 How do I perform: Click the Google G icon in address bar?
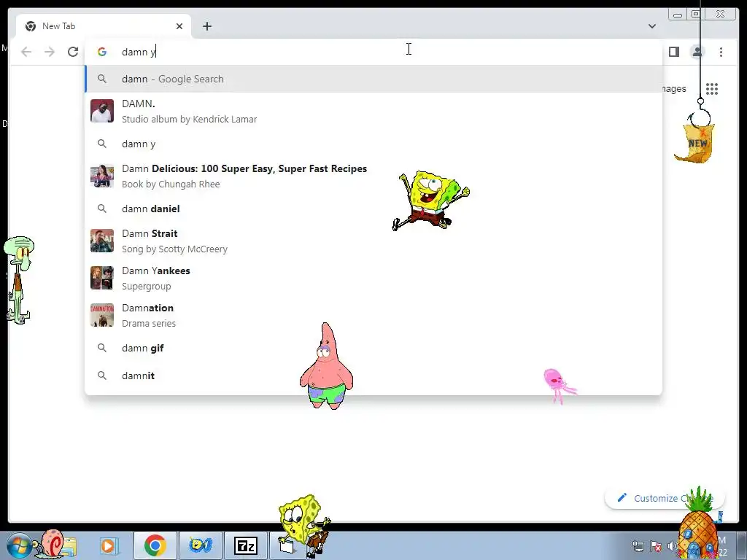point(102,52)
